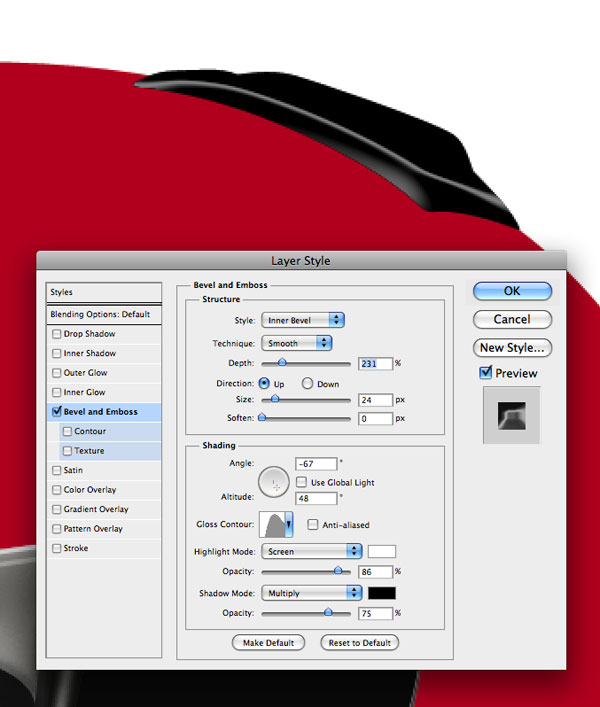
Task: Click the Make Default button
Action: click(x=268, y=643)
